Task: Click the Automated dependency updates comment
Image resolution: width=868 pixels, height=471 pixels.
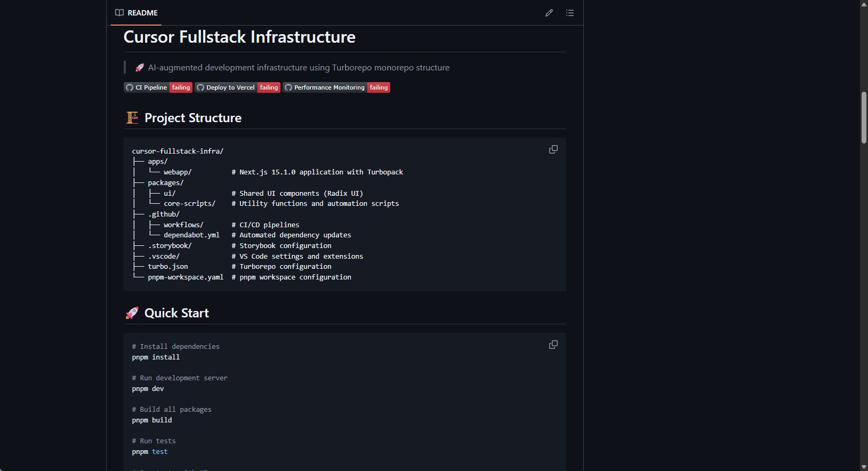Action: (291, 235)
